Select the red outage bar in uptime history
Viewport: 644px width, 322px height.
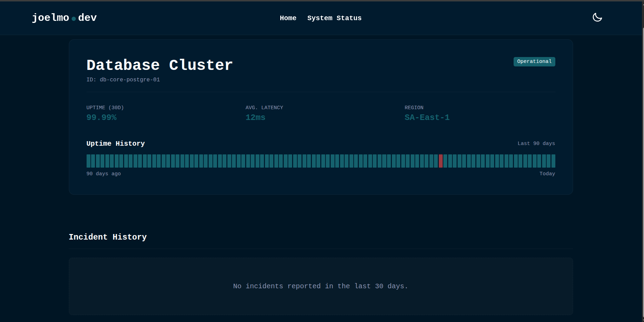coord(441,161)
